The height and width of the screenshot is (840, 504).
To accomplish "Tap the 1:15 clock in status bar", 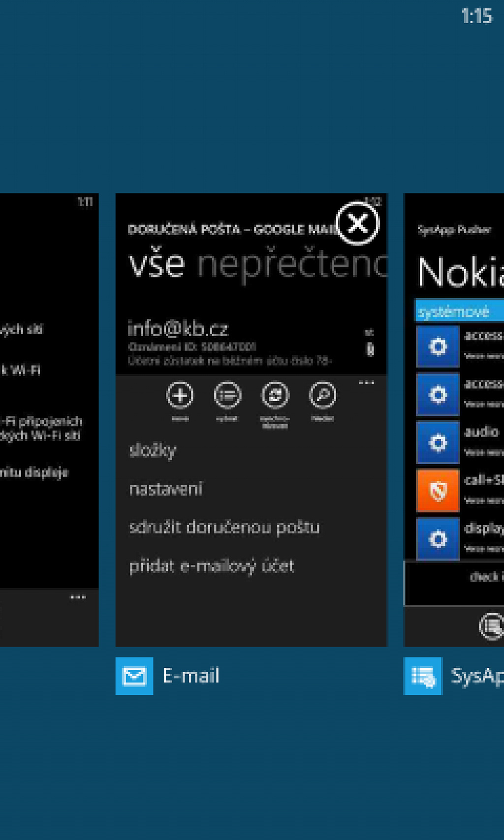I will click(476, 16).
